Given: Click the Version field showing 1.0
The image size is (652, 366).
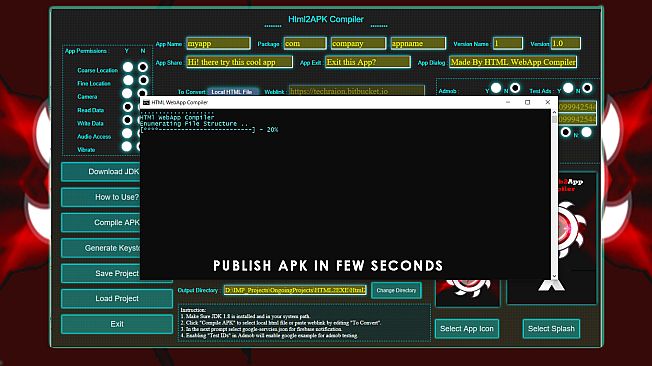Looking at the screenshot, I should (x=566, y=43).
